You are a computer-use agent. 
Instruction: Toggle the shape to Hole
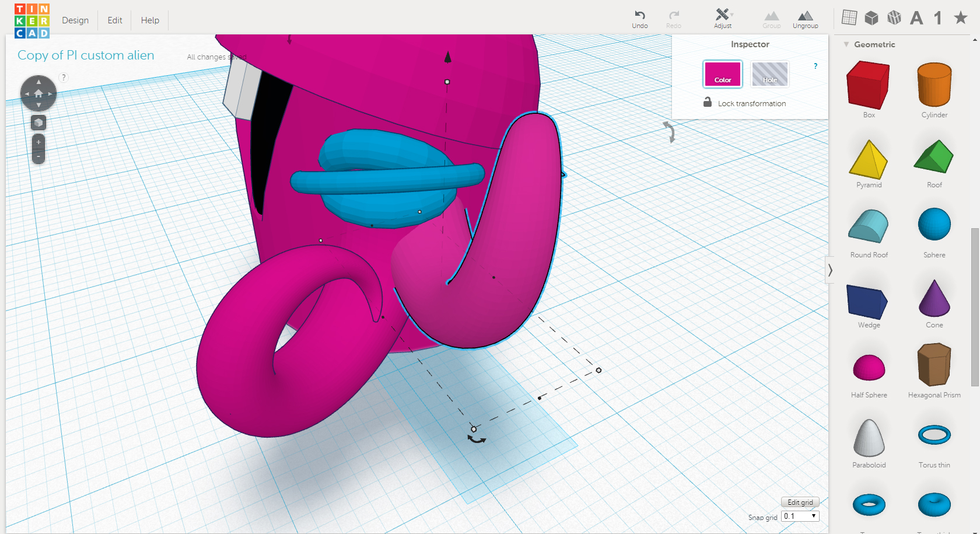(770, 74)
